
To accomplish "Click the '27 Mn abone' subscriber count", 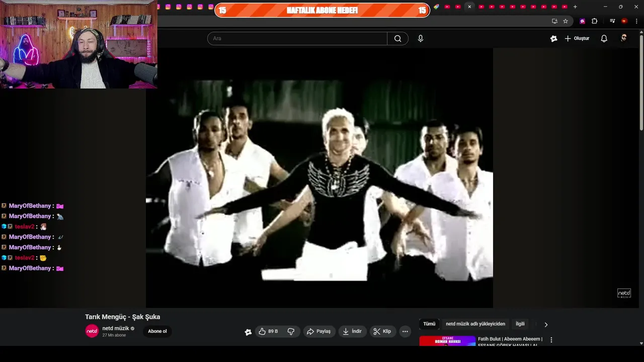I will [114, 335].
